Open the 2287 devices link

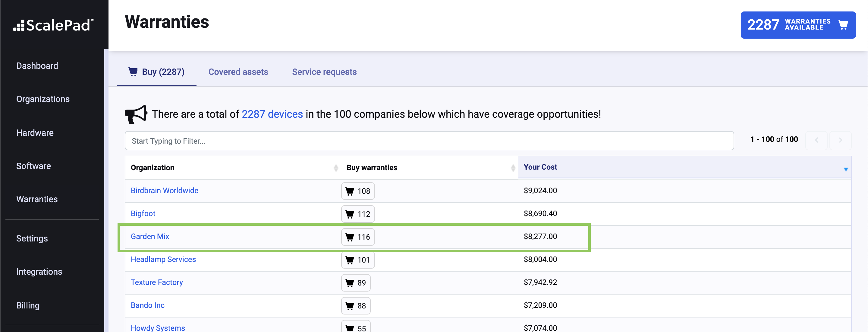272,114
